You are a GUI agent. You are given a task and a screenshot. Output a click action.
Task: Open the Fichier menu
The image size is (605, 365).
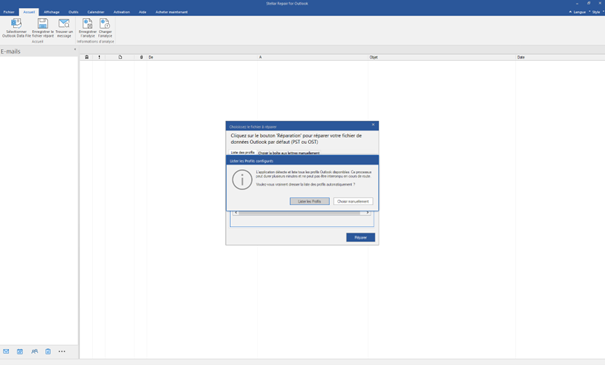click(8, 12)
